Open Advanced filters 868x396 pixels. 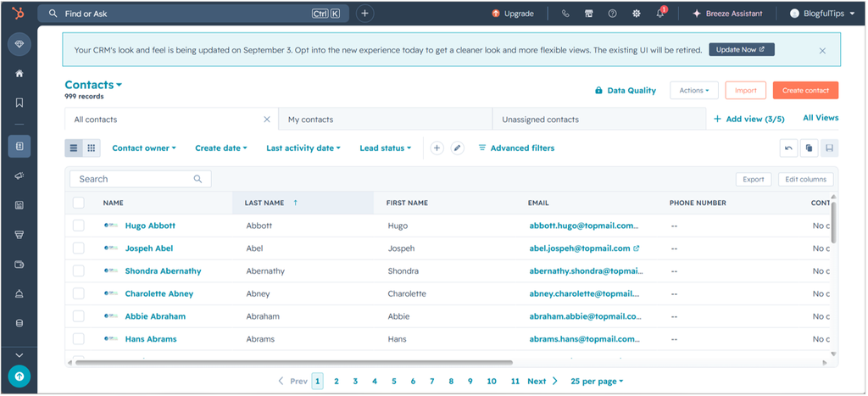point(516,148)
